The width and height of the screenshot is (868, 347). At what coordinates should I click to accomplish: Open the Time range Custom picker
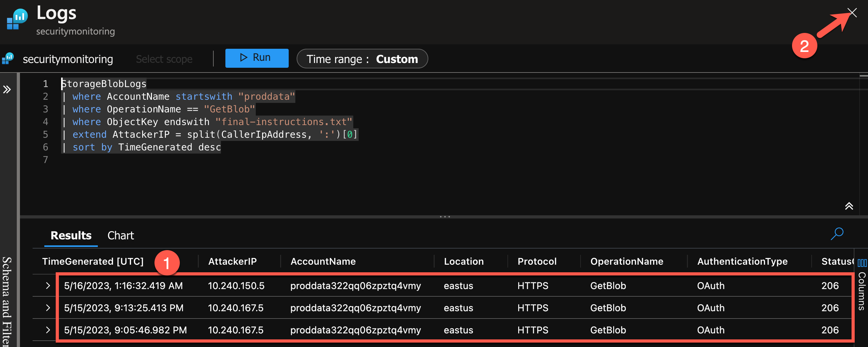pyautogui.click(x=362, y=59)
